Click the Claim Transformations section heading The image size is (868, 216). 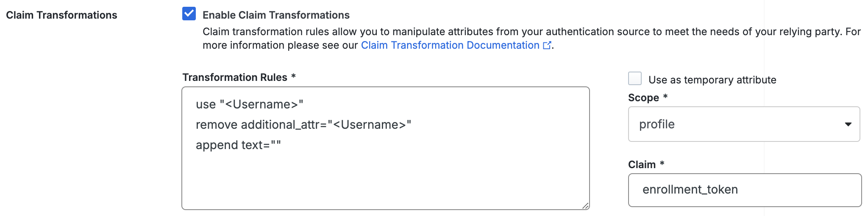[61, 15]
